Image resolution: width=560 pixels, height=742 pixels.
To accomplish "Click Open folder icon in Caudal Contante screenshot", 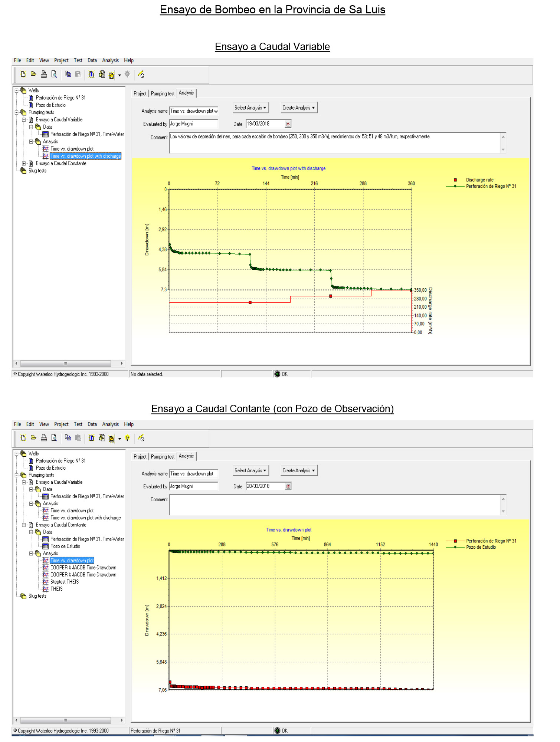I will pos(33,438).
